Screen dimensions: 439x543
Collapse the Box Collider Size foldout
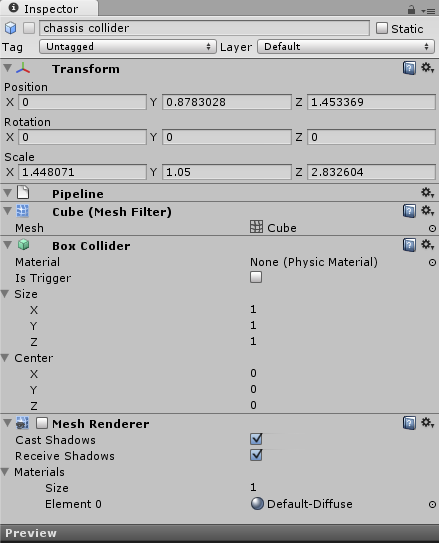tap(5, 294)
